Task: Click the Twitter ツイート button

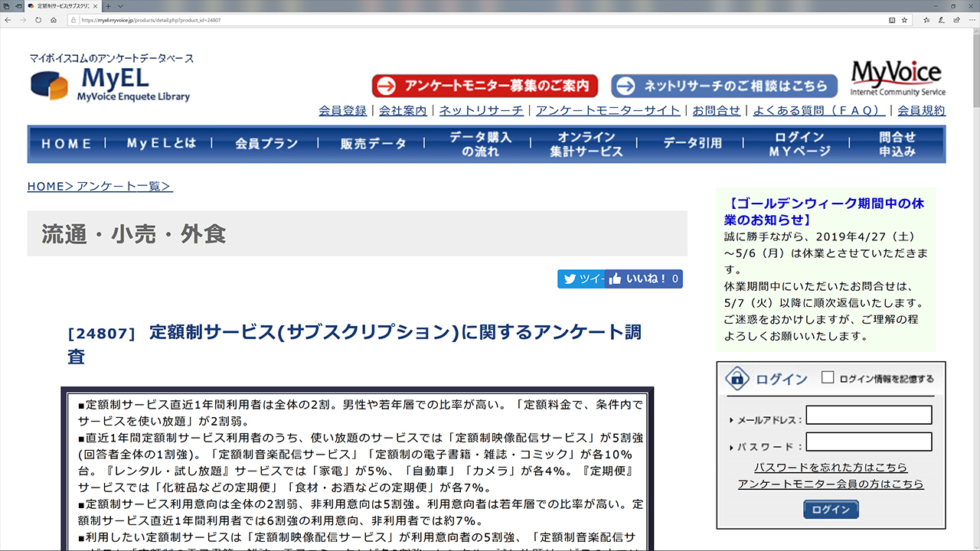Action: [581, 279]
